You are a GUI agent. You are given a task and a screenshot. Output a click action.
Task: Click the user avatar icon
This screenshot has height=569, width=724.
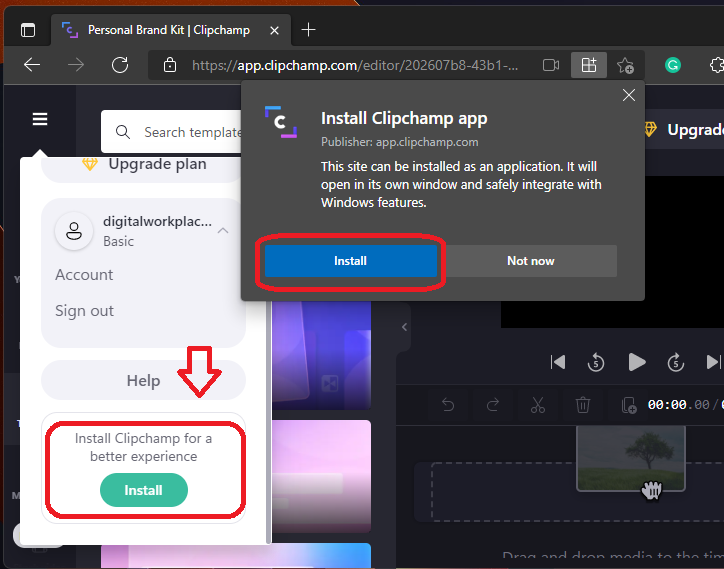(74, 231)
